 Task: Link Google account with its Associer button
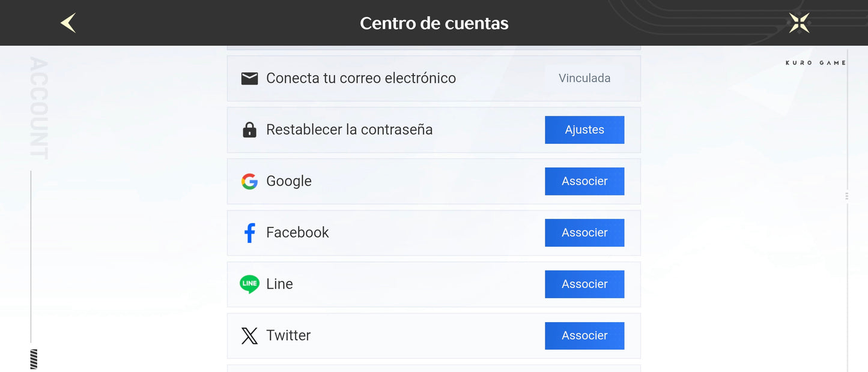(x=584, y=181)
